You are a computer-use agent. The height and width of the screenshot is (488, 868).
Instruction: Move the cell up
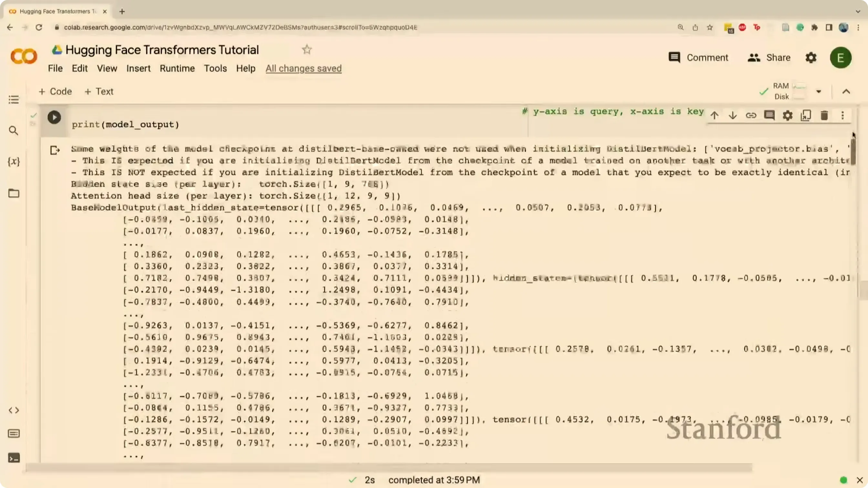[x=714, y=116]
